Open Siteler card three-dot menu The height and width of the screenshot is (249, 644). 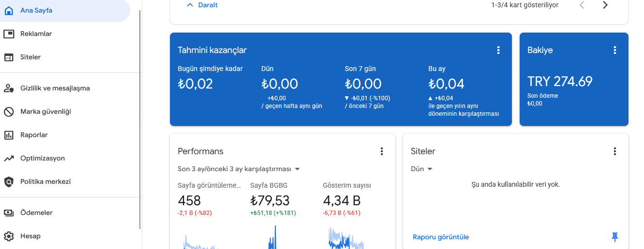tap(615, 151)
